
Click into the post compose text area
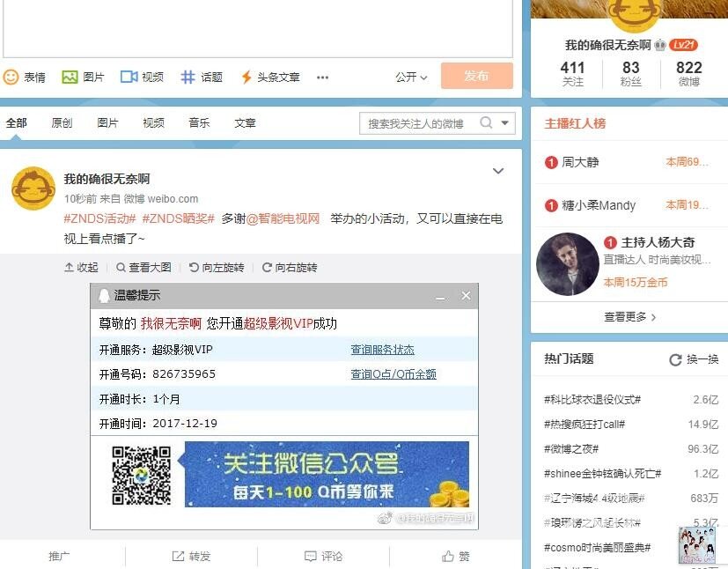tap(258, 28)
